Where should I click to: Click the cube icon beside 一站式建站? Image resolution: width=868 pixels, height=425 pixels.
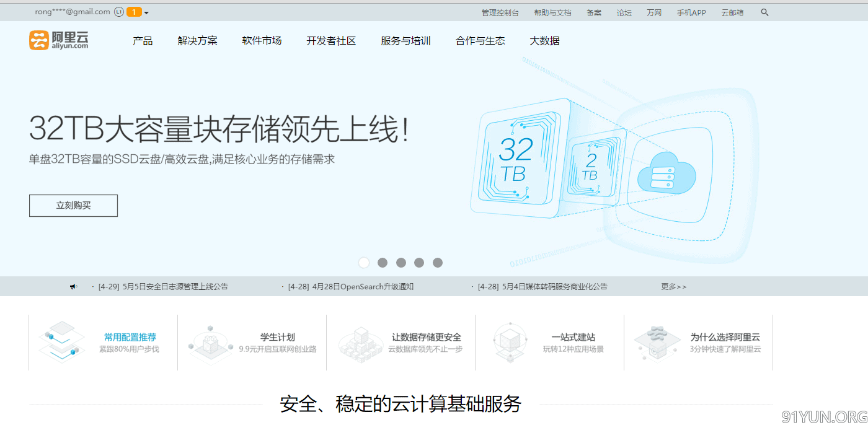point(509,343)
